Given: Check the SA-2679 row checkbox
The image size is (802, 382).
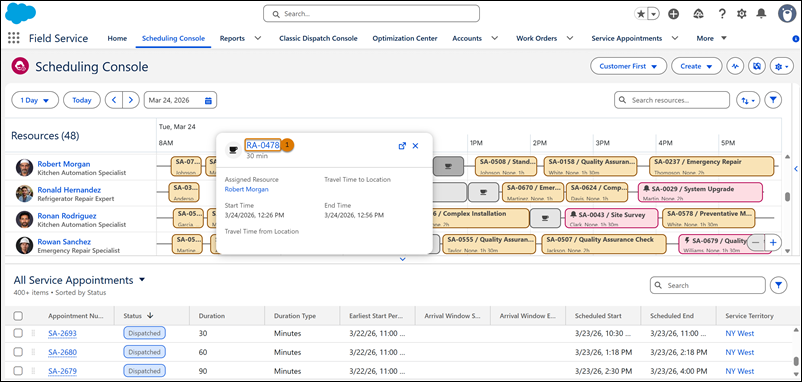Looking at the screenshot, I should (18, 371).
